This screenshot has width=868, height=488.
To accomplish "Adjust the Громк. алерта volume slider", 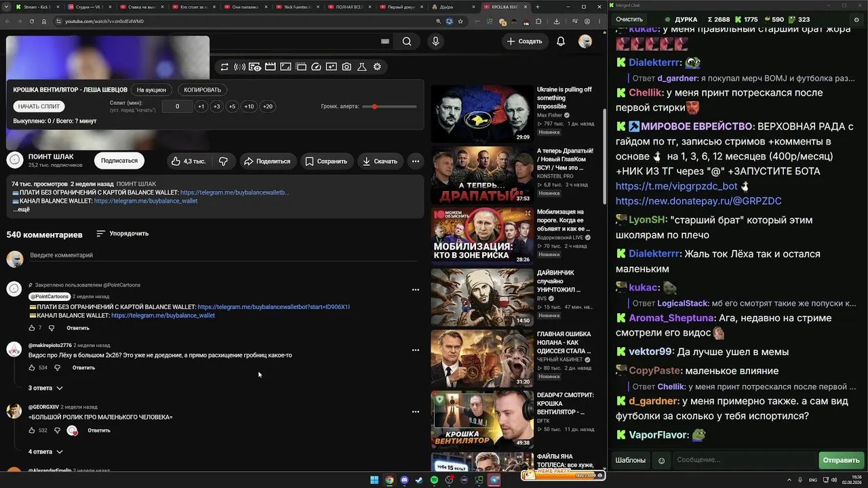I will [x=390, y=106].
